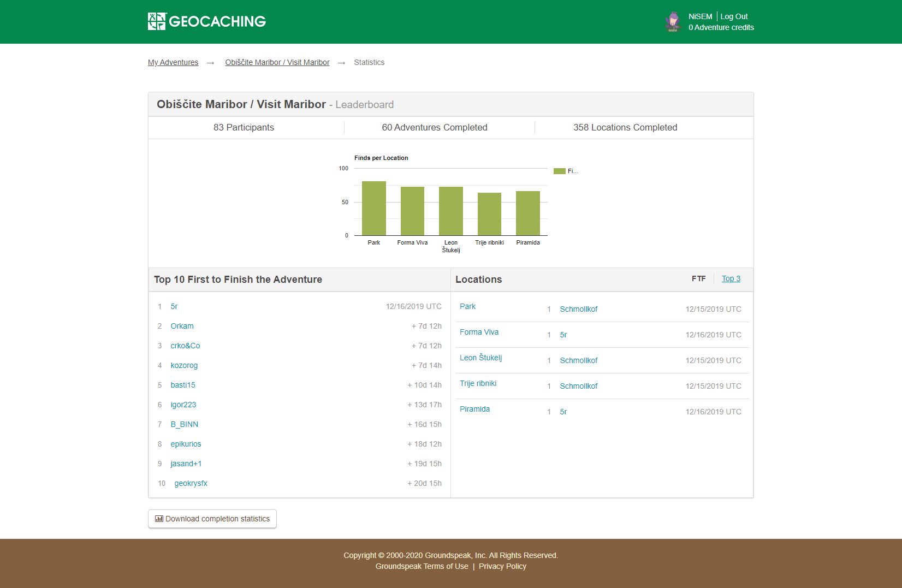Click the Trije ribniki chart bar
The width and height of the screenshot is (902, 588).
489,214
